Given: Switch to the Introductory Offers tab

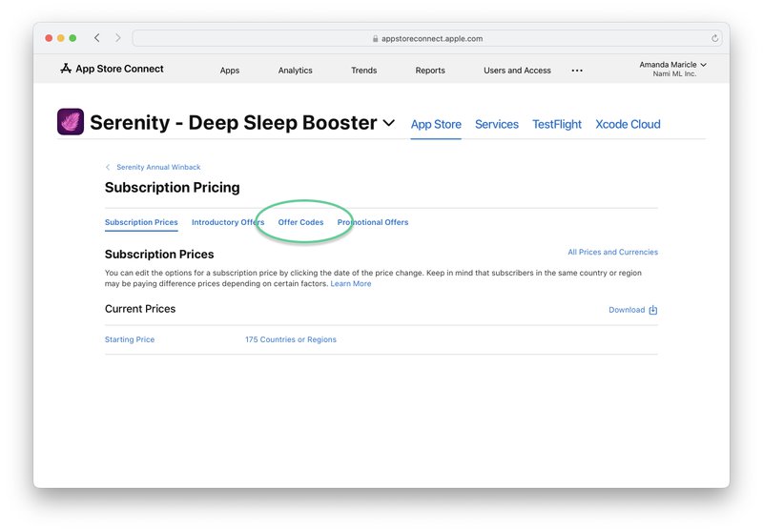Looking at the screenshot, I should 228,222.
